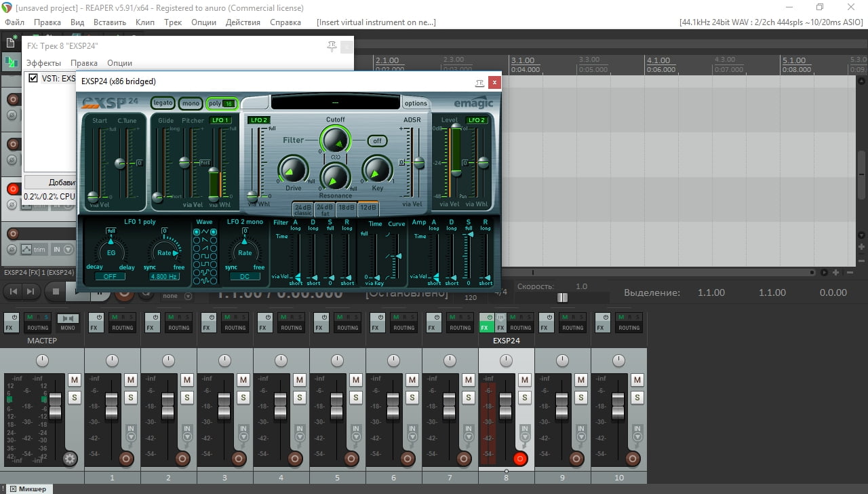This screenshot has width=868, height=494.
Task: Arm record on mixer track 3
Action: click(x=239, y=459)
